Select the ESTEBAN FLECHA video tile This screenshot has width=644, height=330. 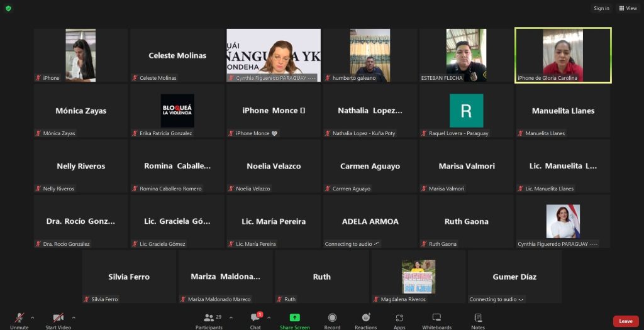(x=466, y=55)
